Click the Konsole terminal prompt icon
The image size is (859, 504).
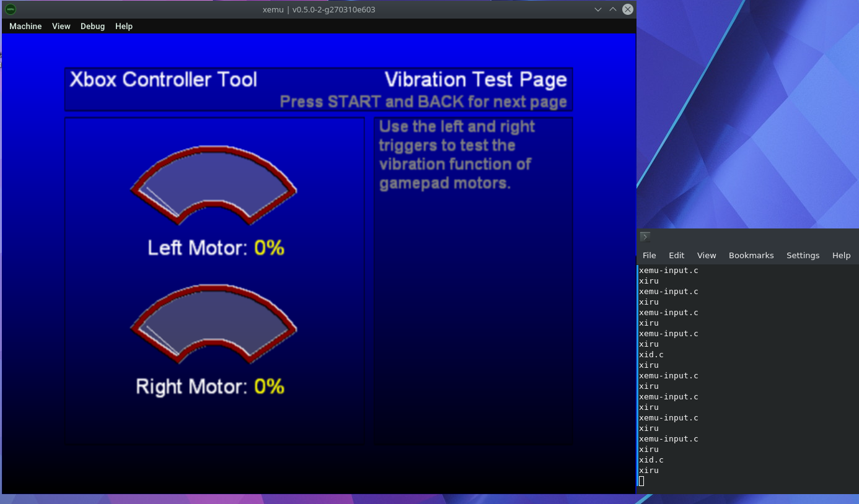[x=645, y=237]
